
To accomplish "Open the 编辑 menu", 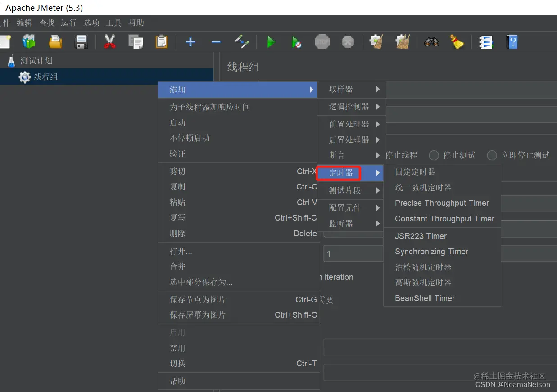I will (x=24, y=23).
